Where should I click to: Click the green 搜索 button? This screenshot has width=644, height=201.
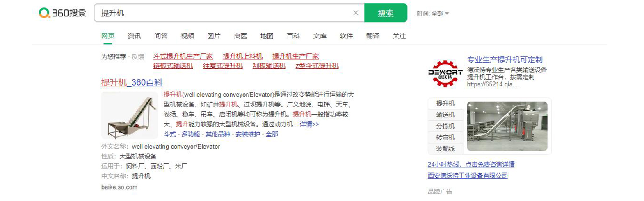[385, 13]
